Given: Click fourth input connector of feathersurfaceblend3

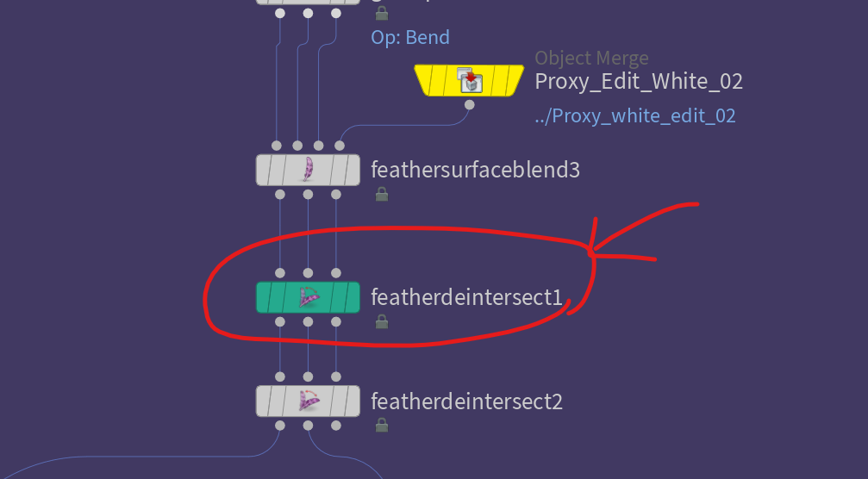Looking at the screenshot, I should [340, 146].
